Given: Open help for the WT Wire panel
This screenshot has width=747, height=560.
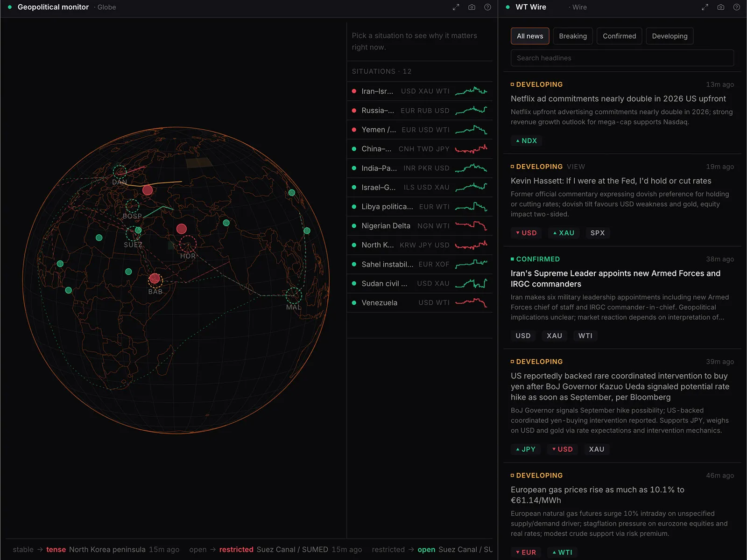Looking at the screenshot, I should click(x=736, y=7).
